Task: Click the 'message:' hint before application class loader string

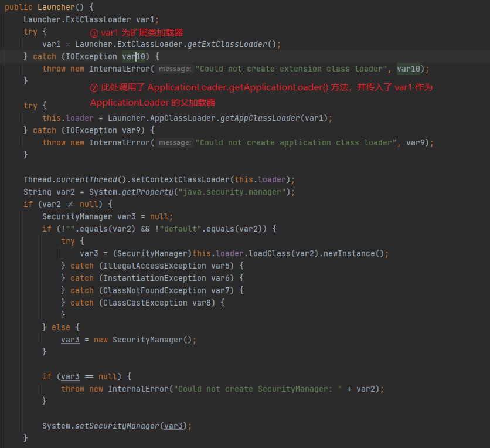Action: click(x=175, y=143)
